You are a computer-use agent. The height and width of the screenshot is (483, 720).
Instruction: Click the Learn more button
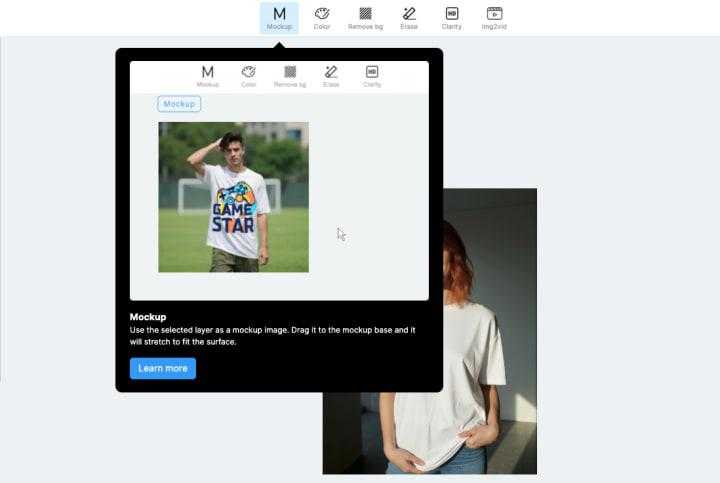(x=163, y=368)
